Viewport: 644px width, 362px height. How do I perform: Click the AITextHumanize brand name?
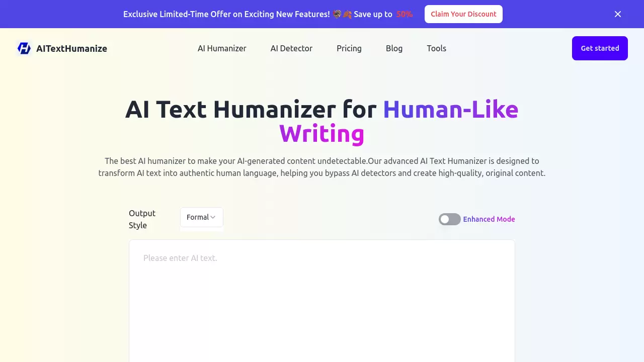pyautogui.click(x=71, y=48)
